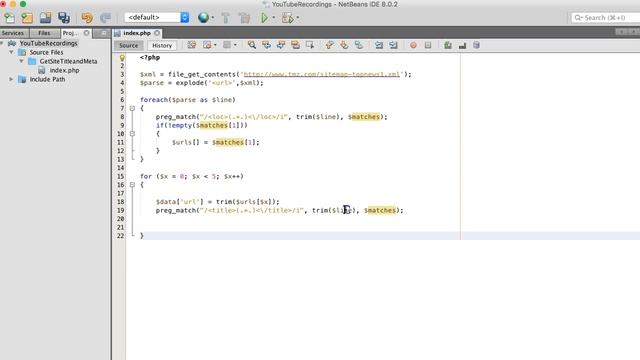Open the Debug Project dropdown arrow
This screenshot has width=640, height=360.
pos(298,18)
